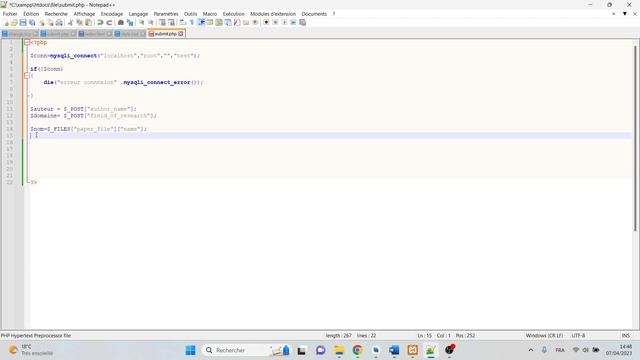Save all open files from the toolbar

32,22
